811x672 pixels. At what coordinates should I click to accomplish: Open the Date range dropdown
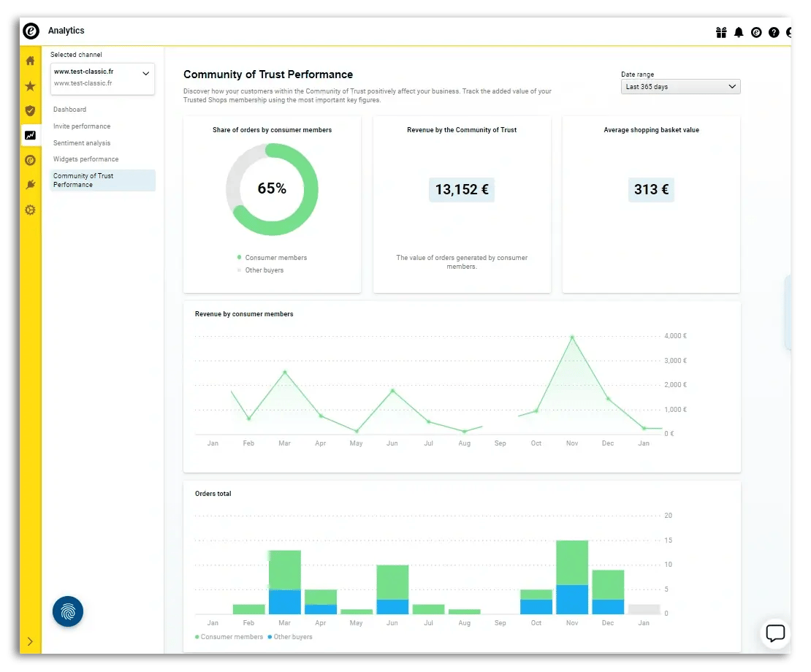[x=680, y=86]
